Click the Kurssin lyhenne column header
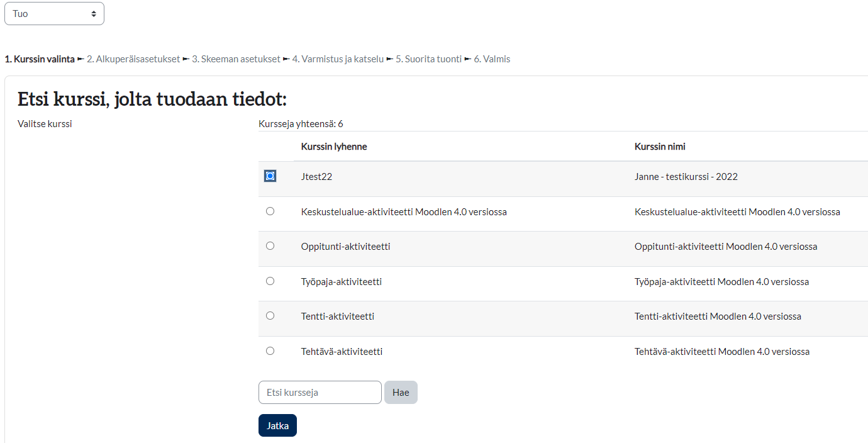Screen dimensions: 868x443 (x=334, y=147)
